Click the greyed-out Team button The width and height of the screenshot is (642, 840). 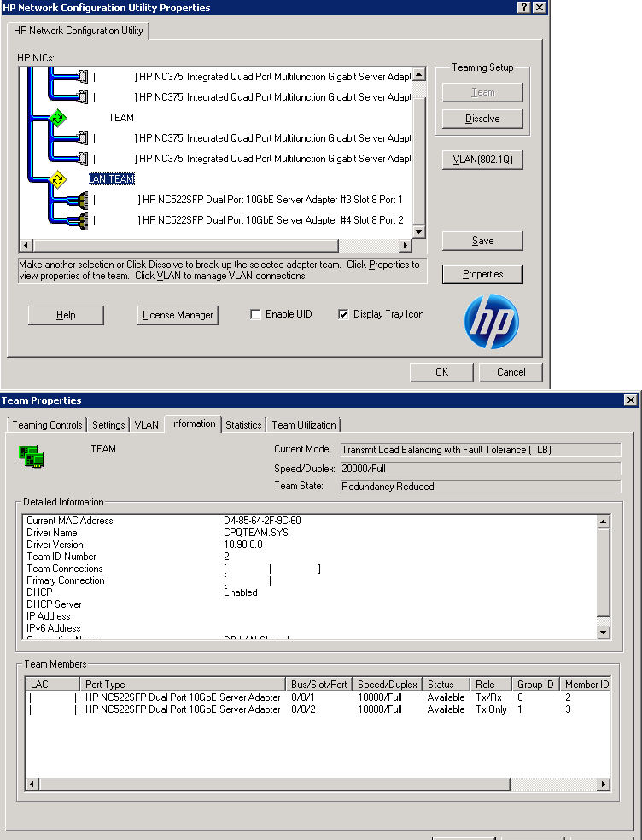point(482,93)
